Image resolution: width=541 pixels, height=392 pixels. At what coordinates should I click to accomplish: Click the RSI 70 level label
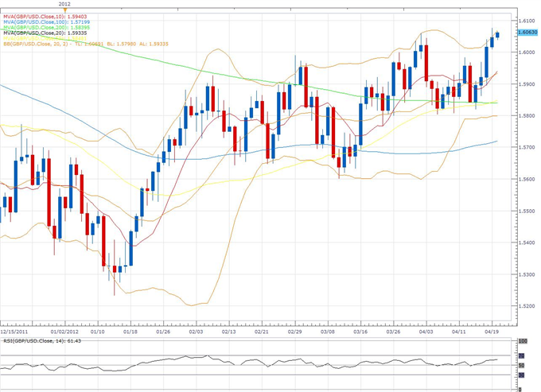click(522, 355)
